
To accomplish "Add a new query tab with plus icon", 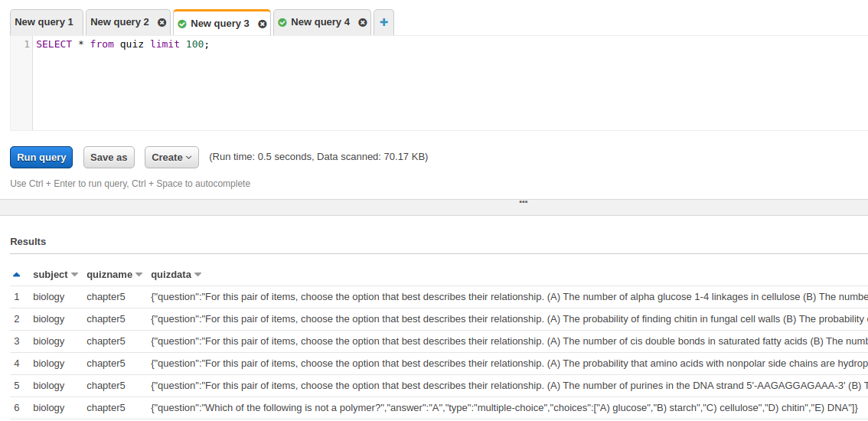I will (383, 23).
